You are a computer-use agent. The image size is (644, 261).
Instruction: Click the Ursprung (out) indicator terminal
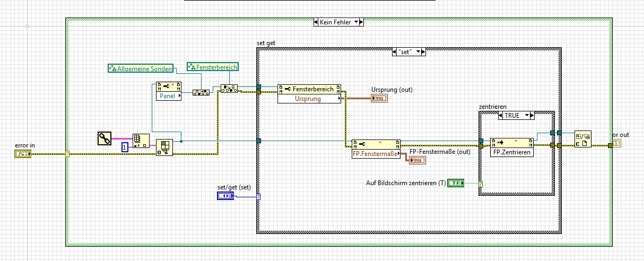379,99
